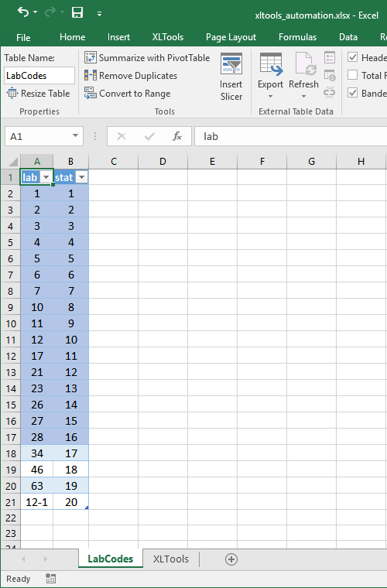Toggle the Header Row checkbox
The width and height of the screenshot is (387, 588).
coord(352,57)
